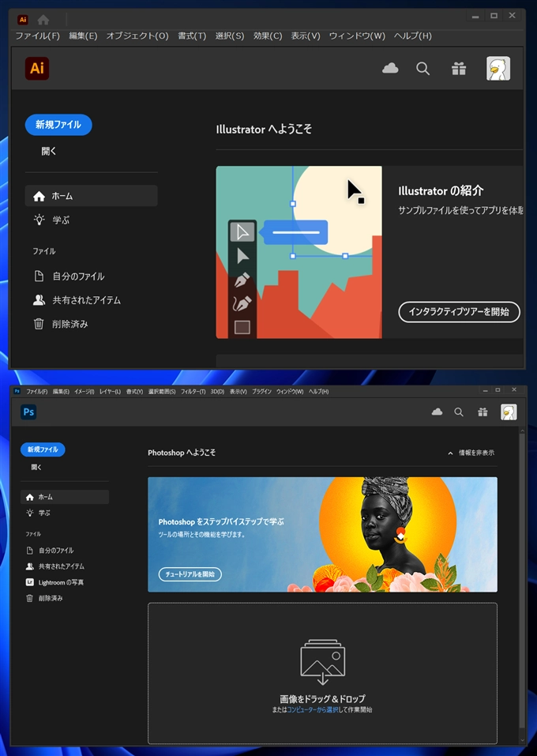The height and width of the screenshot is (756, 537).
Task: Click 開く in Illustrator window
Action: 49,151
